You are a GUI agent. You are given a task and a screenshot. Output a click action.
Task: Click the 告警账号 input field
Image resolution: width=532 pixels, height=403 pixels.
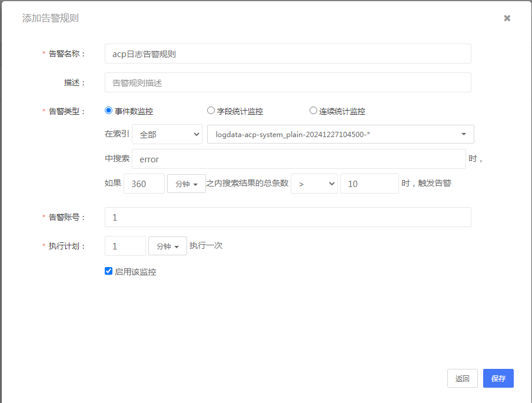click(x=288, y=217)
